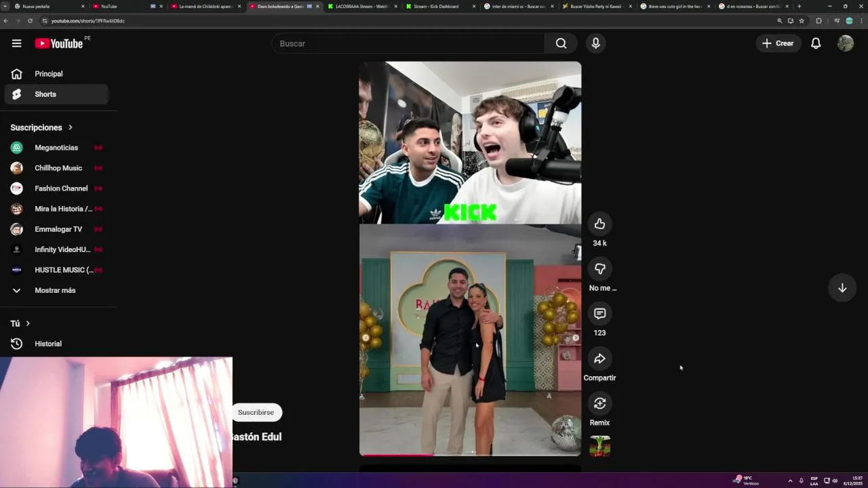Remix this Short
Image resolution: width=868 pixels, height=488 pixels.
click(599, 403)
